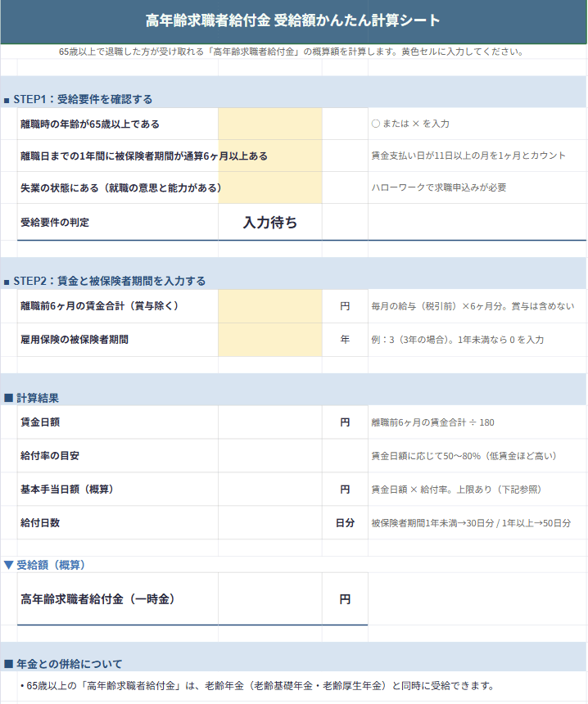Select the 年 unit cell beside 被保険者期間
This screenshot has width=588, height=704.
pyautogui.click(x=345, y=339)
